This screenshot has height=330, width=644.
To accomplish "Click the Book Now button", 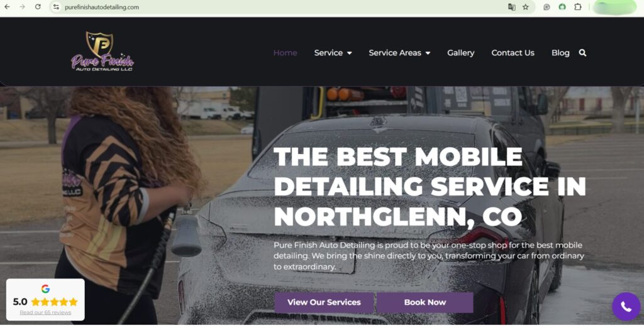I will point(425,302).
